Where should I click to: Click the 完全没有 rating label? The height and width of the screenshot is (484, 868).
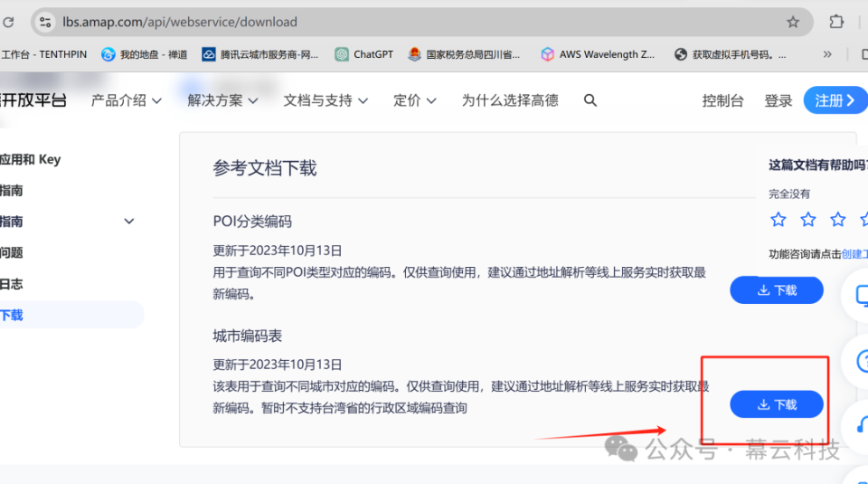coord(789,194)
